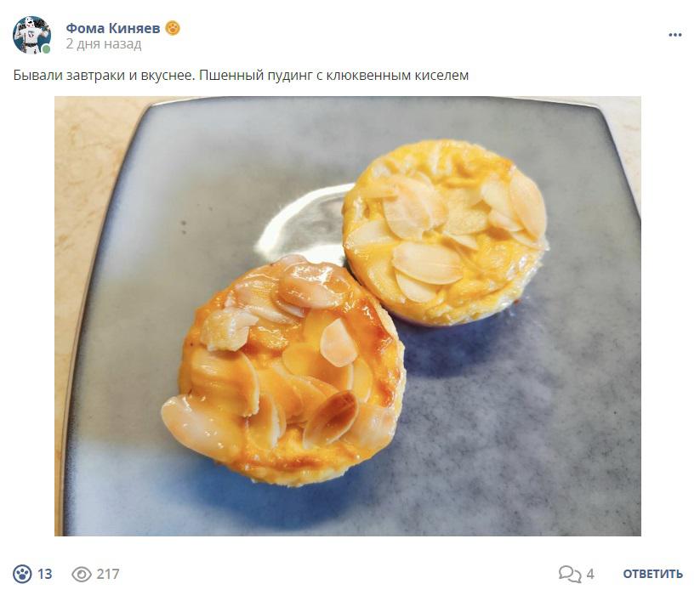
Task: Click the author's stormtrooper avatar picture
Action: coord(31,35)
